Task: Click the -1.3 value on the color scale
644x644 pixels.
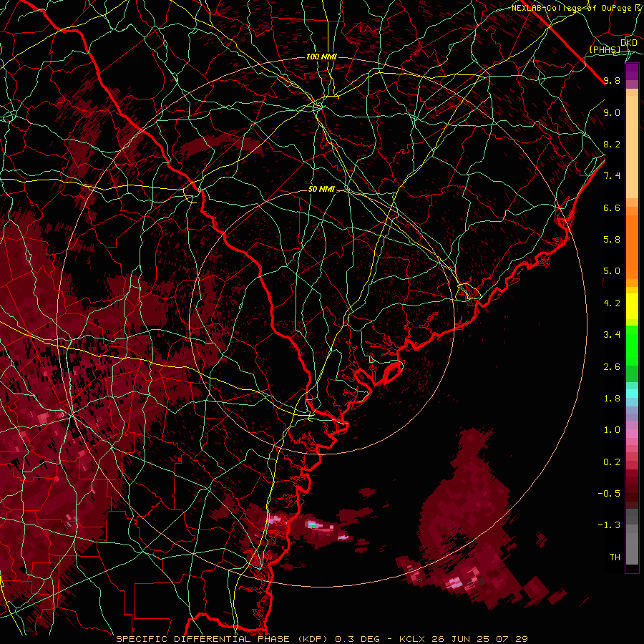Action: click(x=609, y=525)
